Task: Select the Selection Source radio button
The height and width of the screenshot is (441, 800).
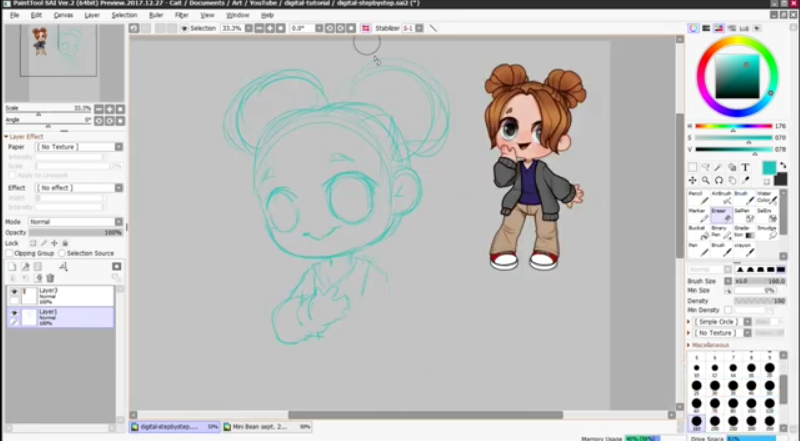Action: pyautogui.click(x=62, y=253)
